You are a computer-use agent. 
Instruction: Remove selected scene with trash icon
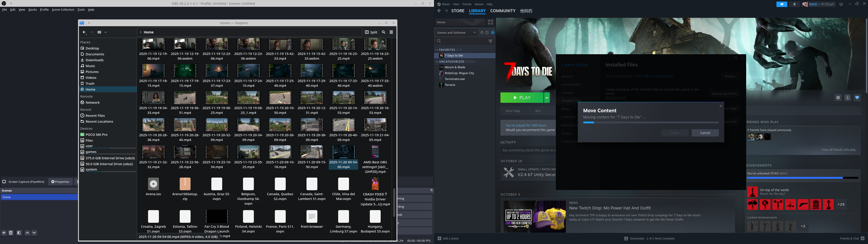[x=11, y=232]
